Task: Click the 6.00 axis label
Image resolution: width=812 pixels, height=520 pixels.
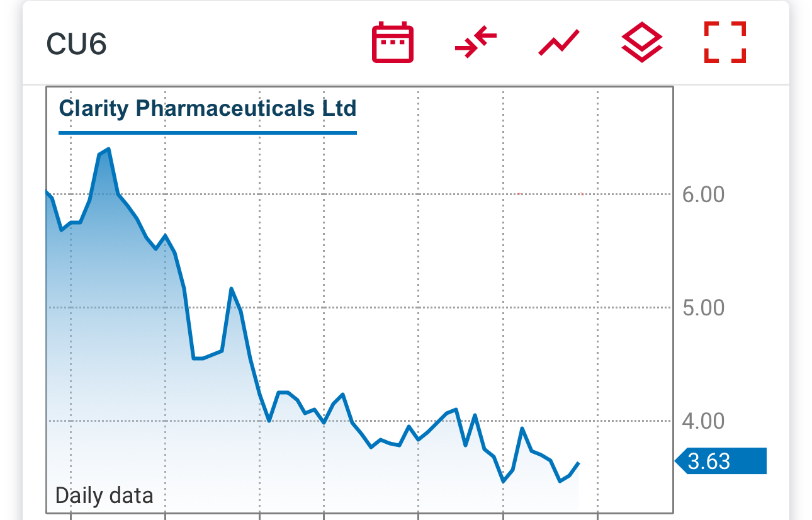Action: (704, 195)
